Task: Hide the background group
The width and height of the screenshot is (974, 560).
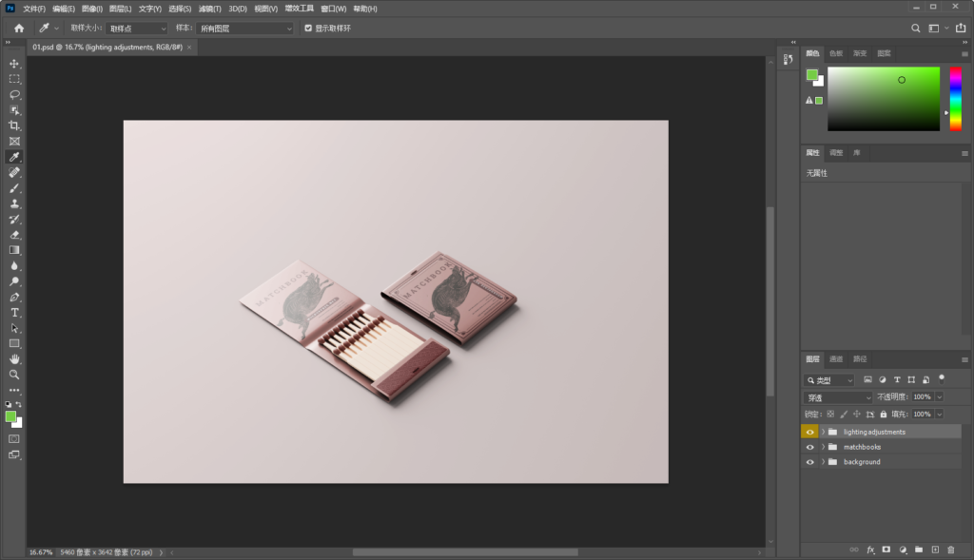Action: pos(810,462)
